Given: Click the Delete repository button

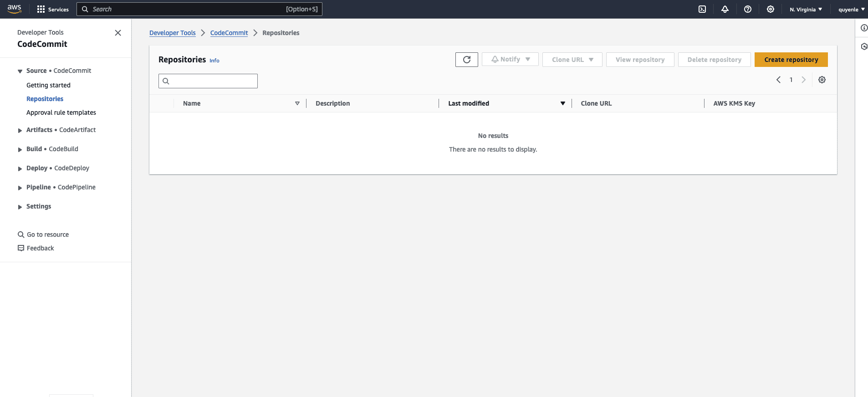Looking at the screenshot, I should (x=715, y=60).
